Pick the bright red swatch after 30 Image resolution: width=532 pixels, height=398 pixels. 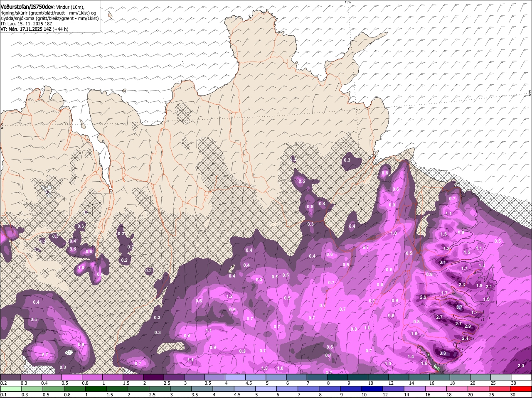click(x=521, y=389)
